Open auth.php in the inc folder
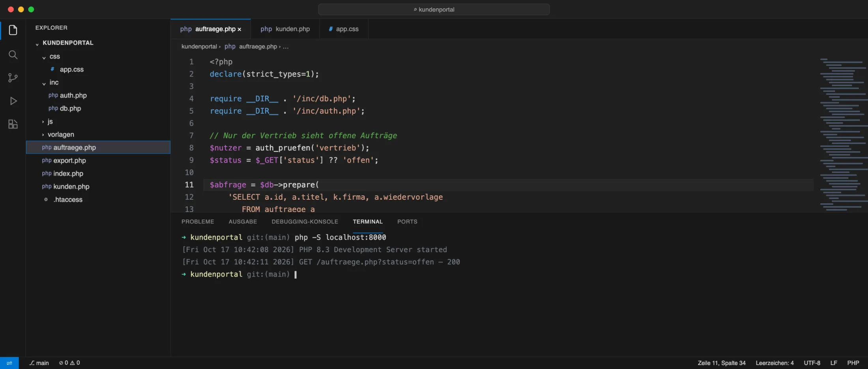This screenshot has width=868, height=369. point(98,96)
